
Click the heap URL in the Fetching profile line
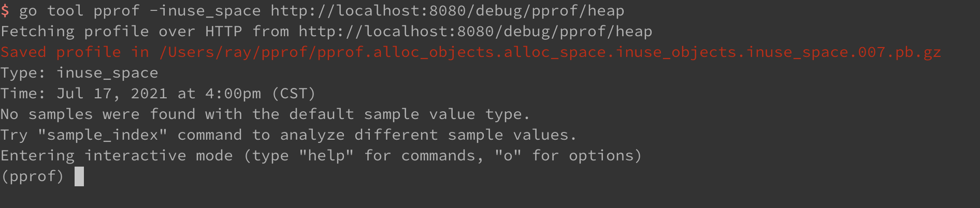tap(475, 32)
